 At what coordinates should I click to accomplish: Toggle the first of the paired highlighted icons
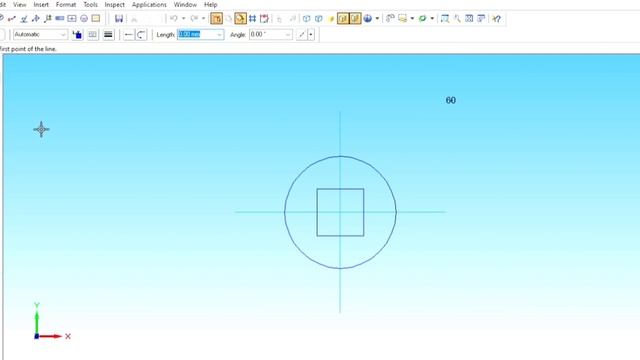(343, 19)
